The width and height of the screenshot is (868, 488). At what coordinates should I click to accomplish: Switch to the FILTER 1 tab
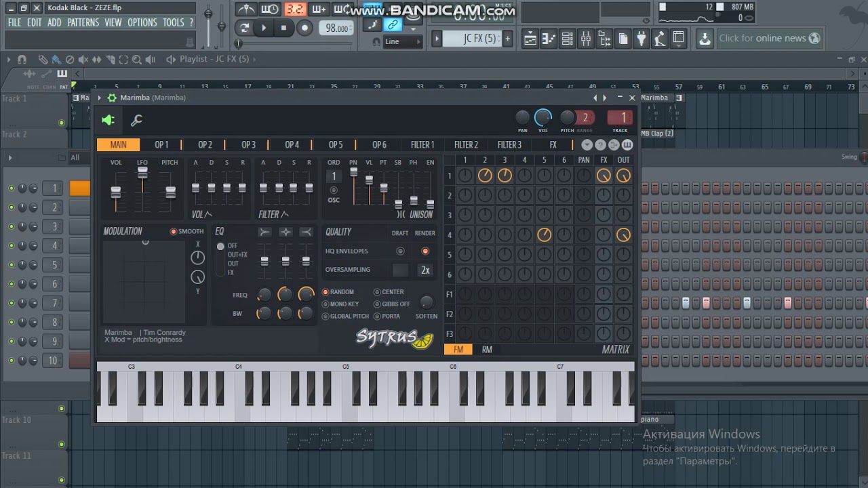tap(422, 144)
